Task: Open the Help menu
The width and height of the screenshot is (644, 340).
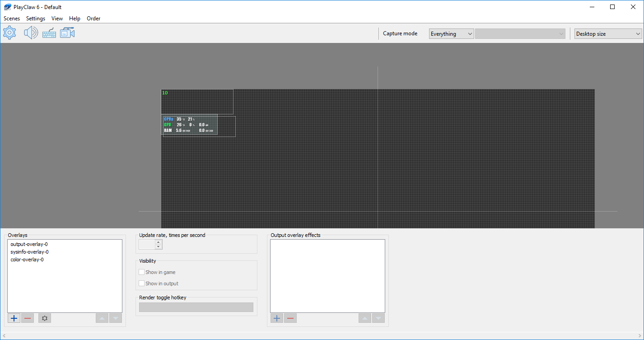Action: (75, 19)
